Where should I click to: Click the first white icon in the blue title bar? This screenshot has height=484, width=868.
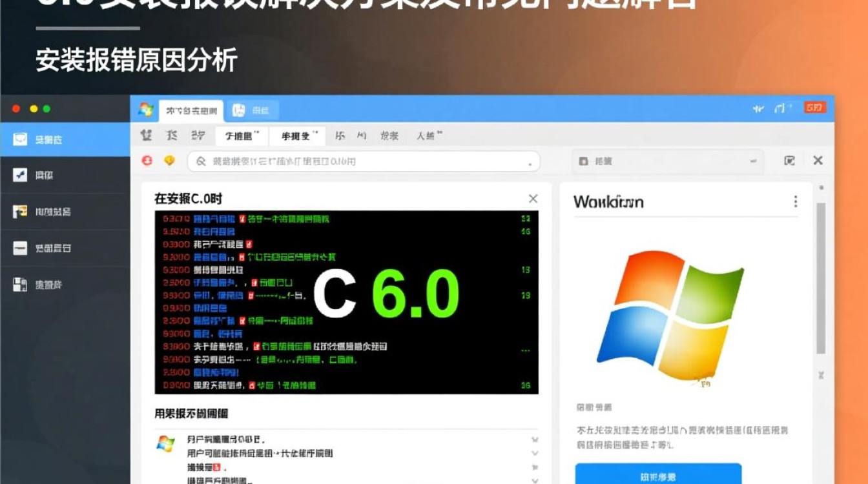tap(759, 109)
